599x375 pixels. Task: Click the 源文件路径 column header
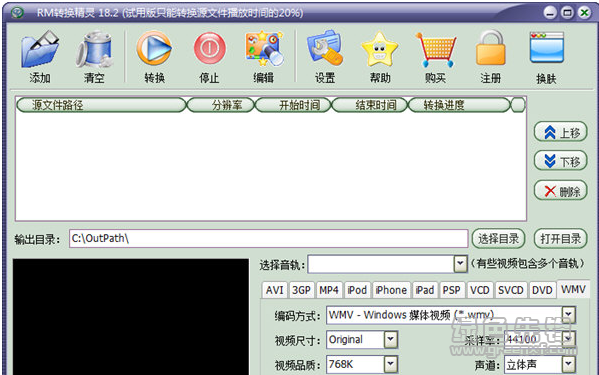[x=101, y=105]
